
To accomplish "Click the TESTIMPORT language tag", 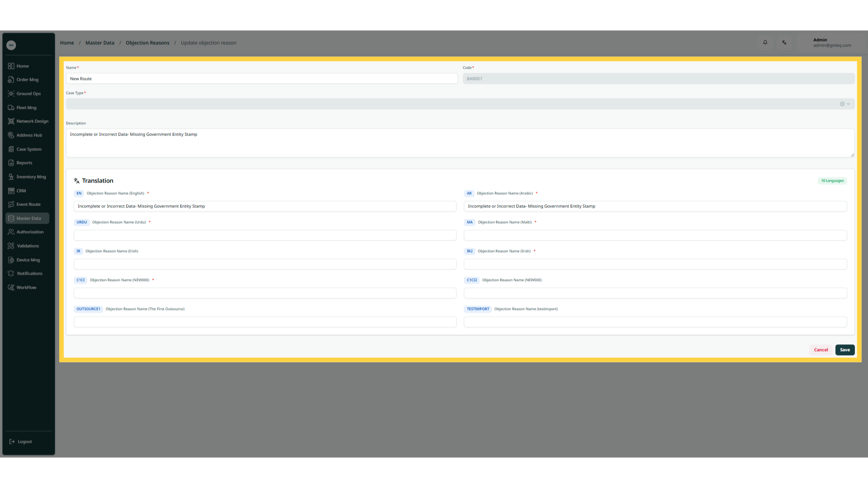I will (x=478, y=309).
